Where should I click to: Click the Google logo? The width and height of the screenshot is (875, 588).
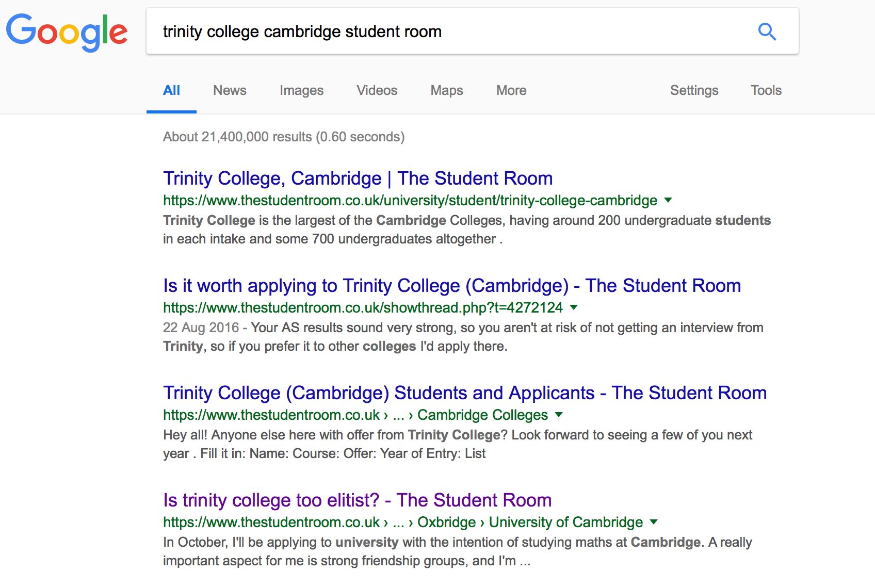(x=67, y=32)
